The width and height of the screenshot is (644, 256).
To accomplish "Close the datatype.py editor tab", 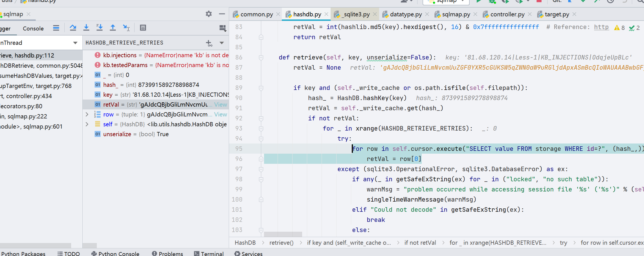I will [427, 14].
